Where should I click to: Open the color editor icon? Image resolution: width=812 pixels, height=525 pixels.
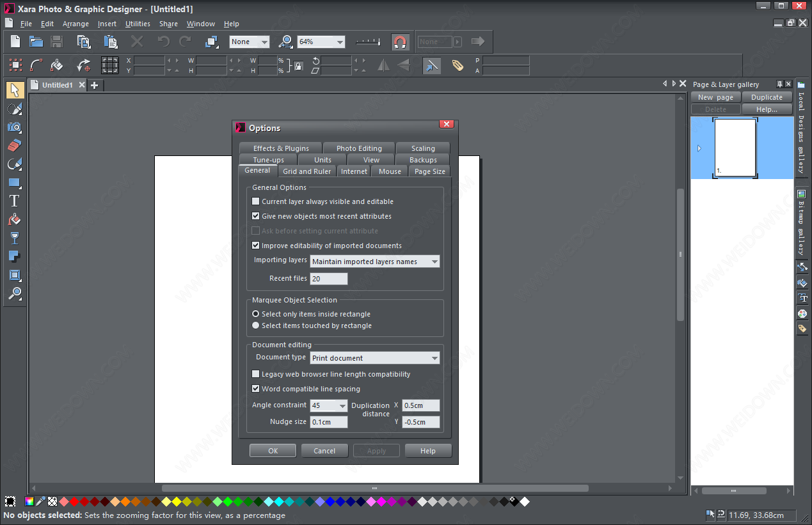point(29,501)
